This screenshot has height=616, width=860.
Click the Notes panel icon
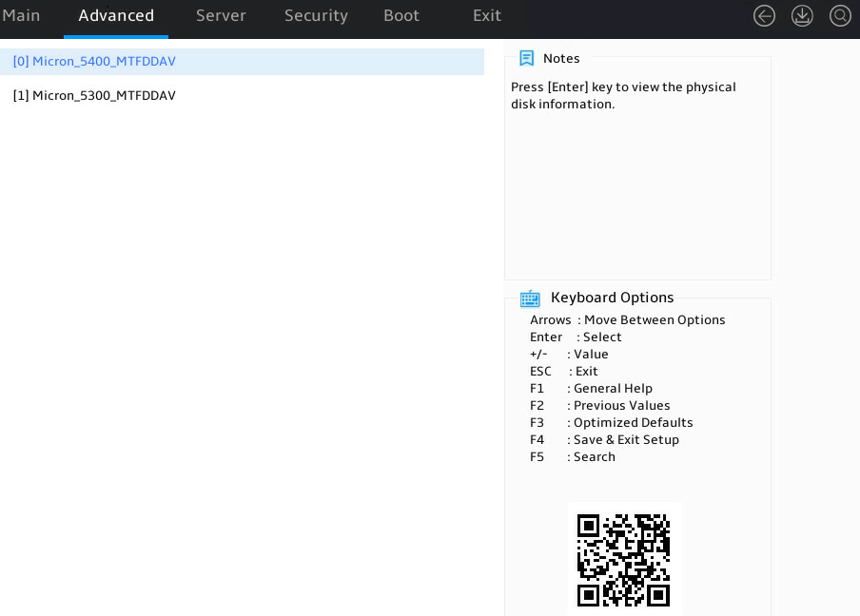coord(526,58)
